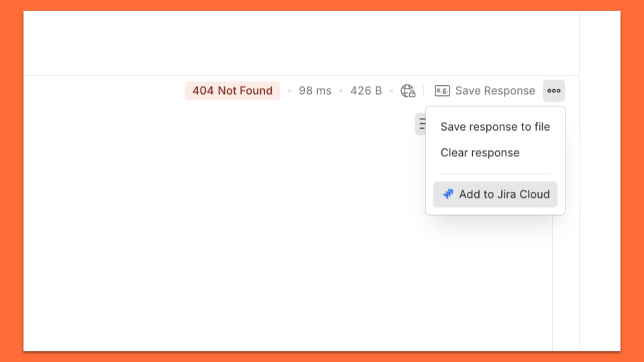Click the partially hidden lines icon
The width and height of the screenshot is (644, 362).
[421, 124]
